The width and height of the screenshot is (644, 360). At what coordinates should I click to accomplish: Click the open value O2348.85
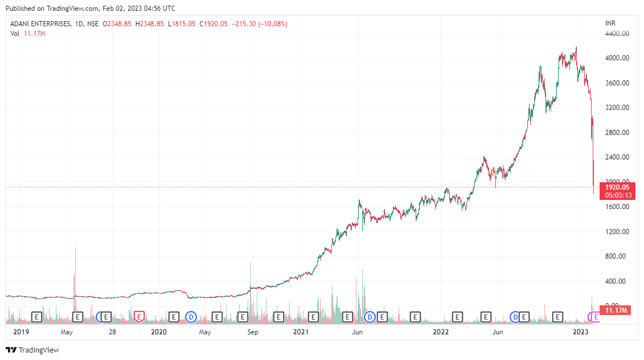[x=117, y=24]
